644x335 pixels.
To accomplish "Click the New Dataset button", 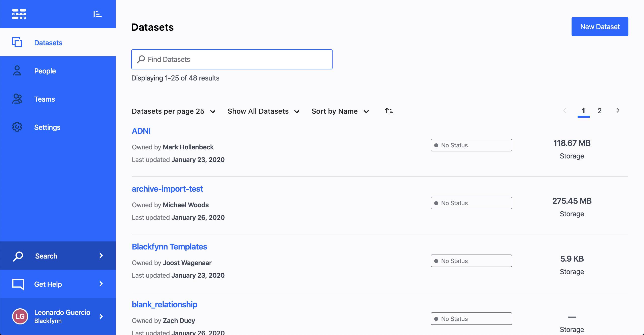I will (x=600, y=27).
